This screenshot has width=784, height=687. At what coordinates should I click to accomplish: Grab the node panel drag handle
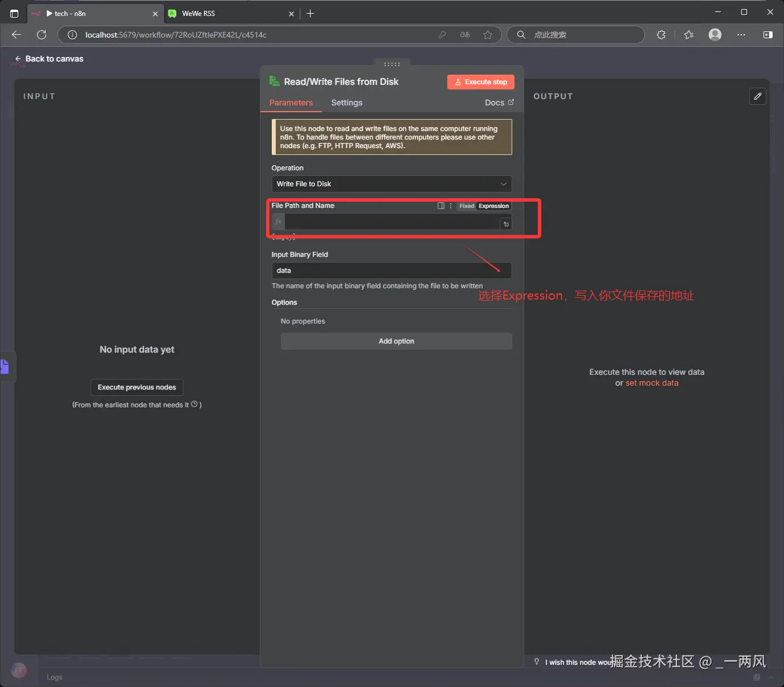tap(392, 64)
